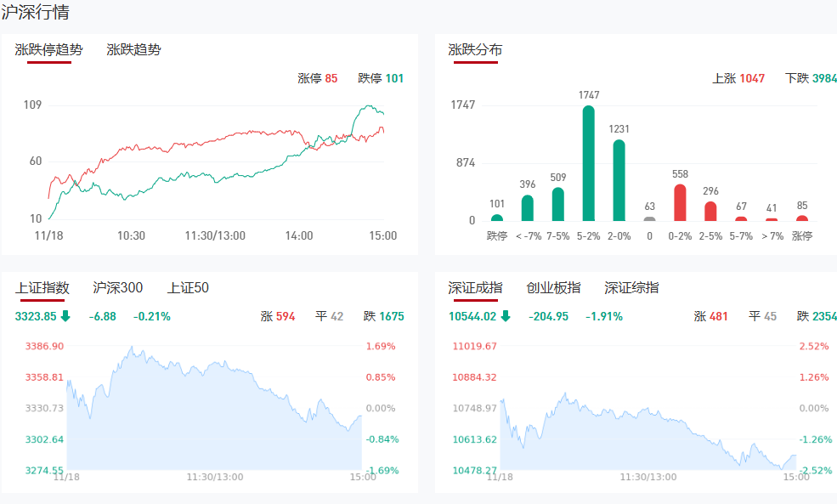Select the 上证指数 tab
This screenshot has width=837, height=504.
point(42,287)
